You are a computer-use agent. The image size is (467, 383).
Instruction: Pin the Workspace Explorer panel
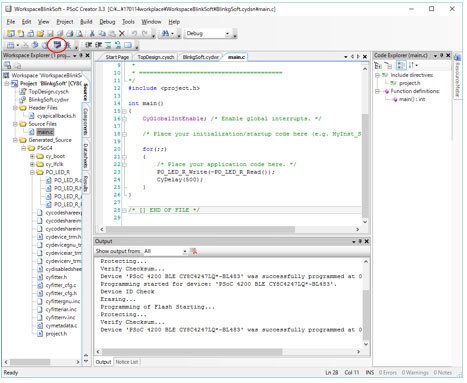point(81,55)
